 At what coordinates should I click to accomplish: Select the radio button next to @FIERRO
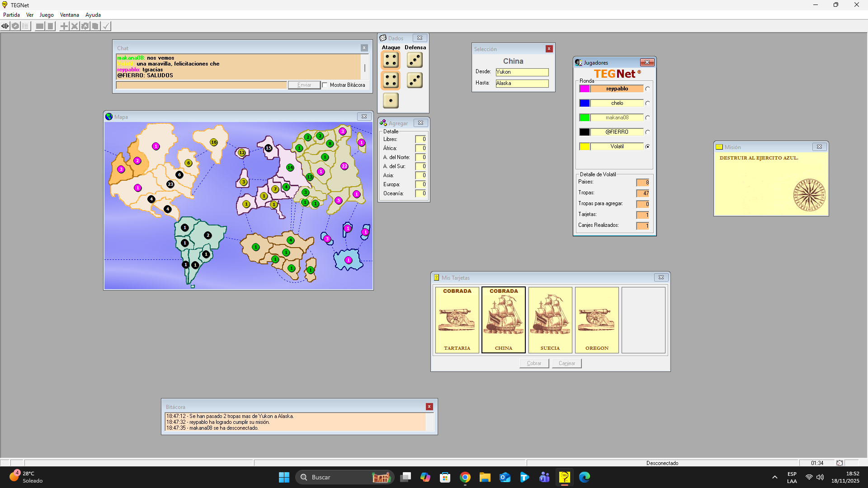click(648, 132)
